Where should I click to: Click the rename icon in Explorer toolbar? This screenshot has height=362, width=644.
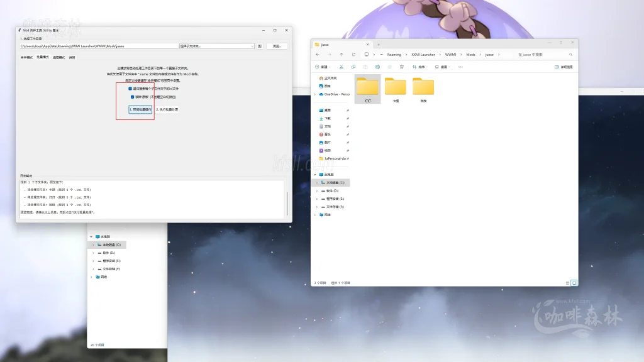tap(377, 67)
